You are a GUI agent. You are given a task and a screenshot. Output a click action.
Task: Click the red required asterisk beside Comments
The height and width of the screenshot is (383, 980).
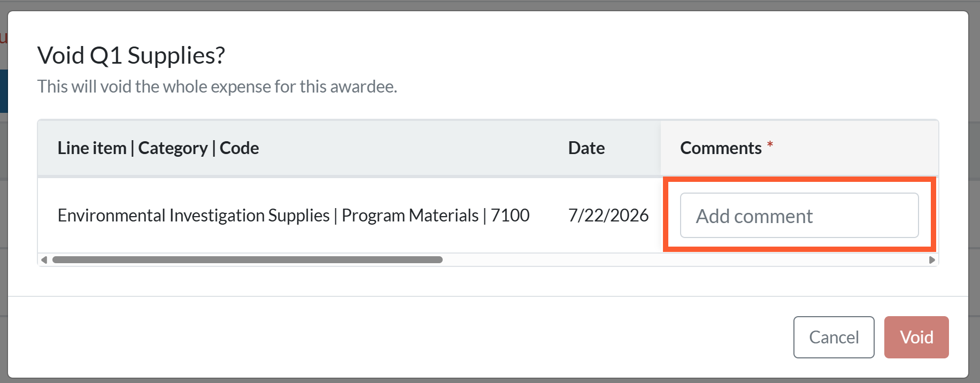tap(770, 145)
